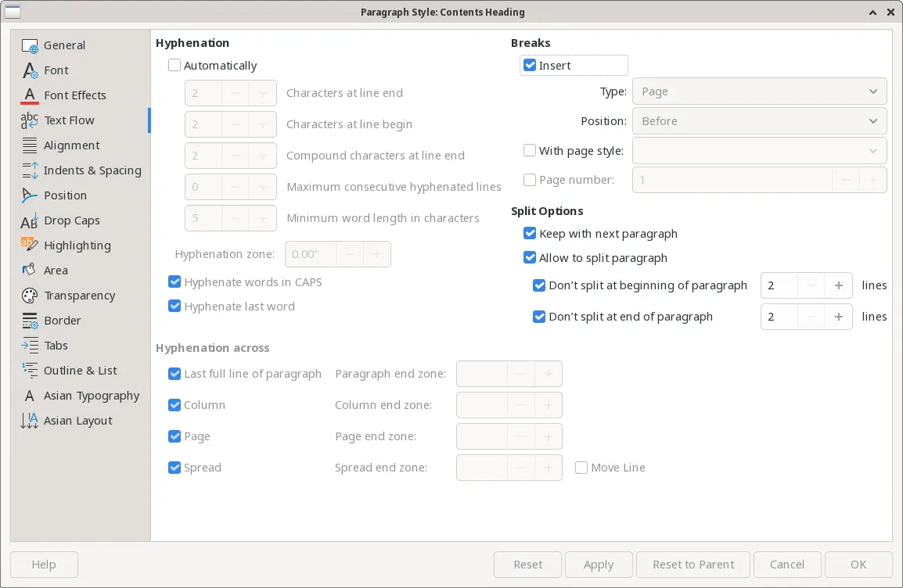Enable With page style checkbox
Image resolution: width=903 pixels, height=588 pixels.
530,151
